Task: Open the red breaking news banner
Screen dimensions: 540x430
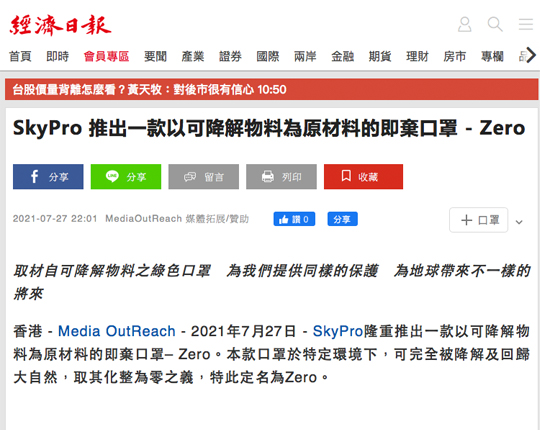Action: (271, 90)
